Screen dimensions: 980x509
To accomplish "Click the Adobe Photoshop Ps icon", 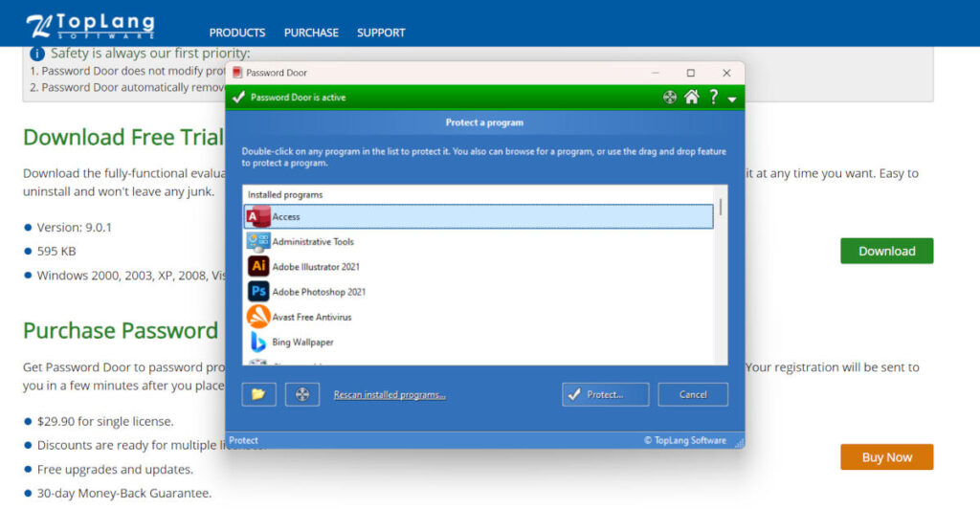I will pos(258,291).
